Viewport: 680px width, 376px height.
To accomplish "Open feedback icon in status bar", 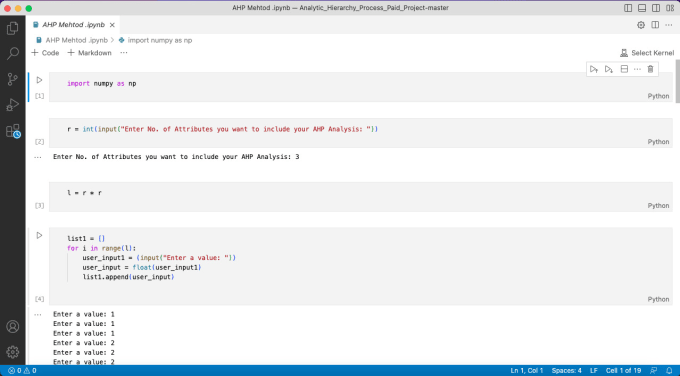I will click(653, 371).
